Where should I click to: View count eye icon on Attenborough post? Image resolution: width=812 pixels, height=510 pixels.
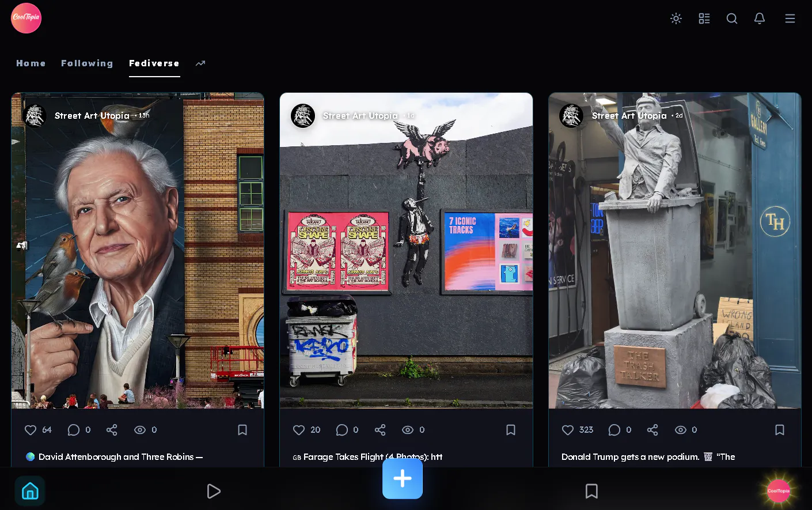pyautogui.click(x=140, y=430)
